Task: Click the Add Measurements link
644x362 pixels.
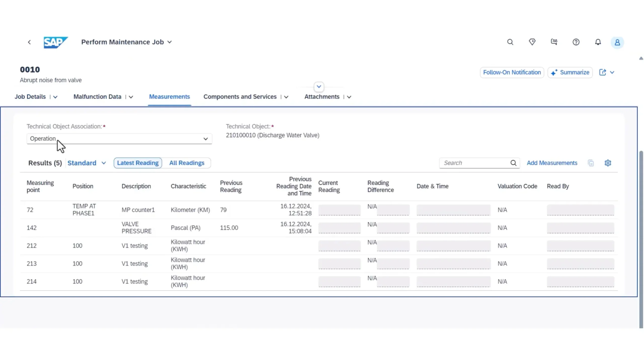Action: 552,163
